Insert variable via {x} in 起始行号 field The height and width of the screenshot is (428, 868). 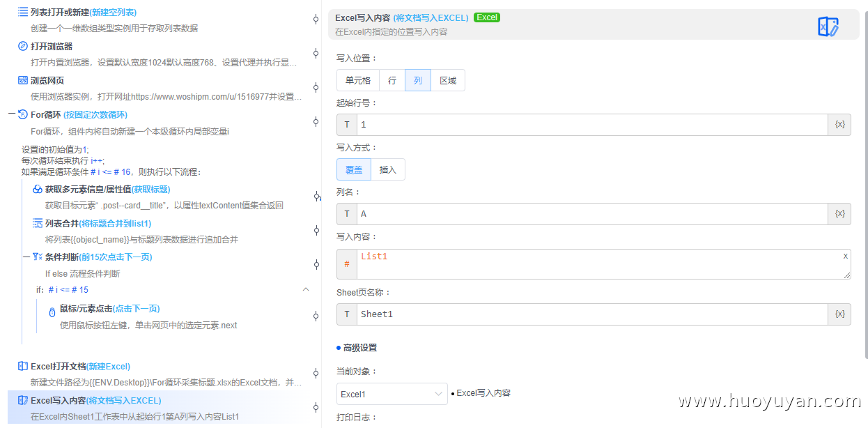point(839,125)
